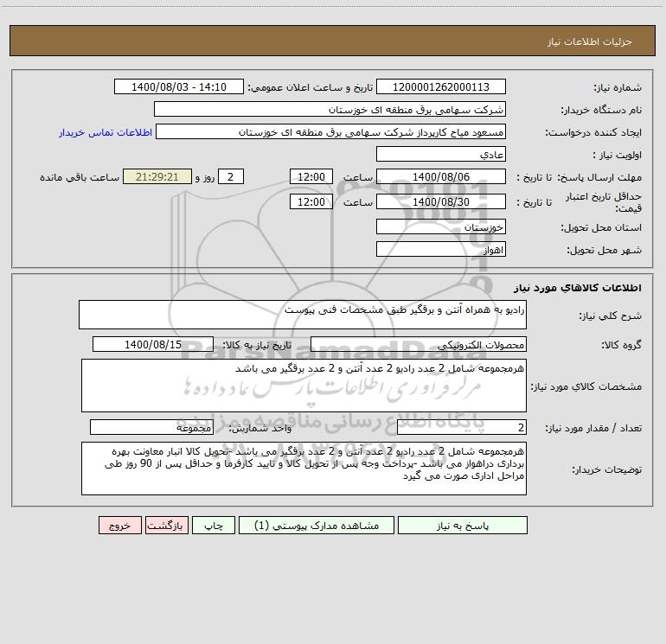This screenshot has width=666, height=644.
Task: Click the حداقل تاریخ اعتبار قیمت label
Action: tap(603, 202)
